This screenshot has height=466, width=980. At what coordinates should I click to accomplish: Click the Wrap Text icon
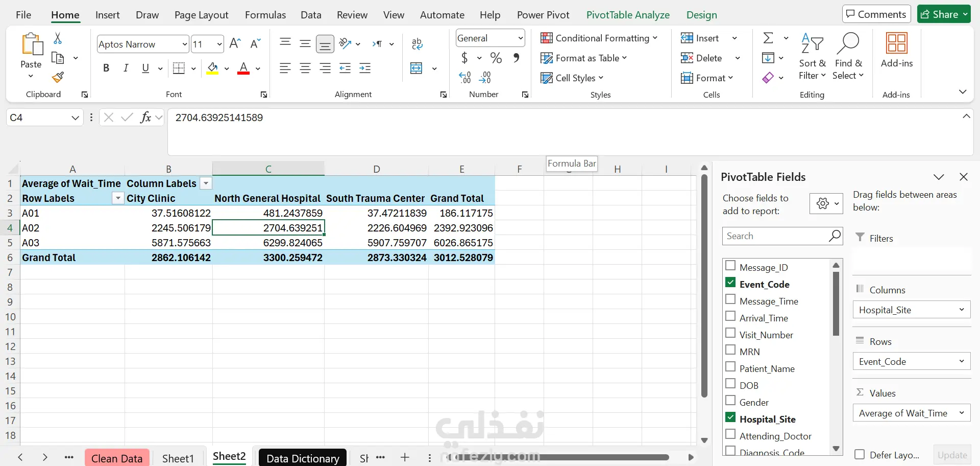pos(417,44)
